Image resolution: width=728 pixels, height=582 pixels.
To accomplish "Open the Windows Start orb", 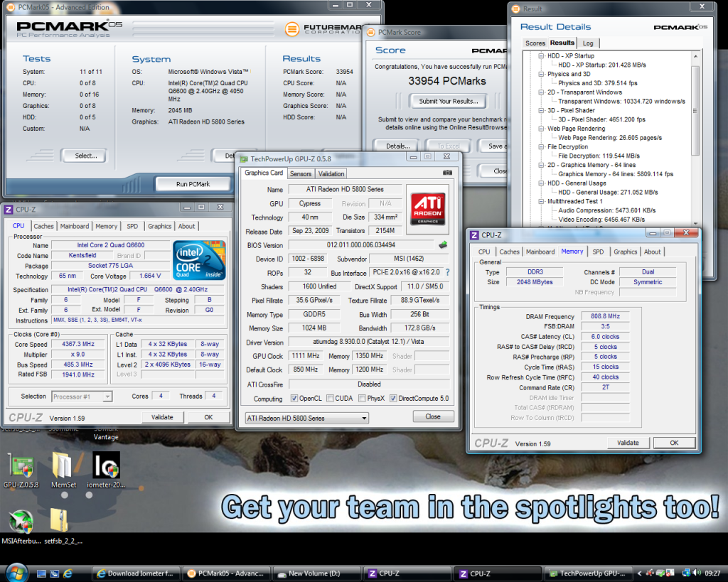I will pos(16,573).
